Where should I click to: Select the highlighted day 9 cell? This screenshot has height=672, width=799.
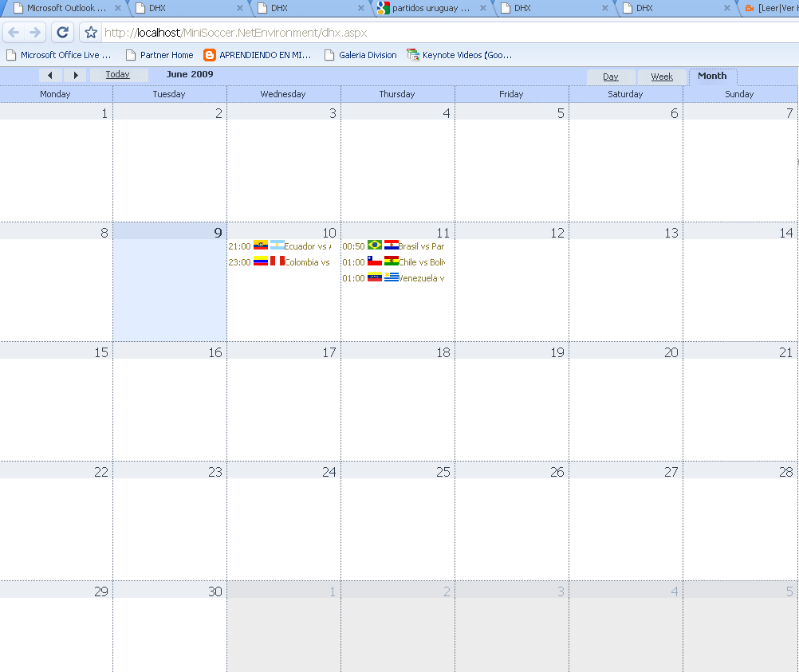170,281
